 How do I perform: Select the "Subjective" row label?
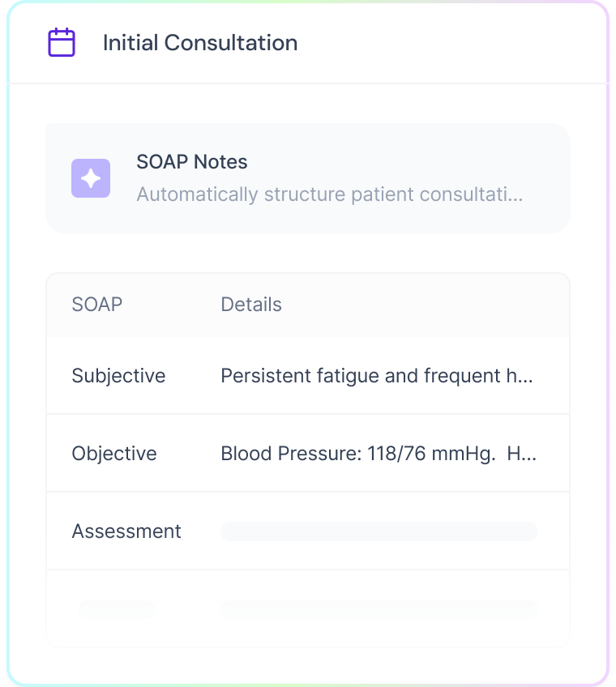[x=118, y=376]
